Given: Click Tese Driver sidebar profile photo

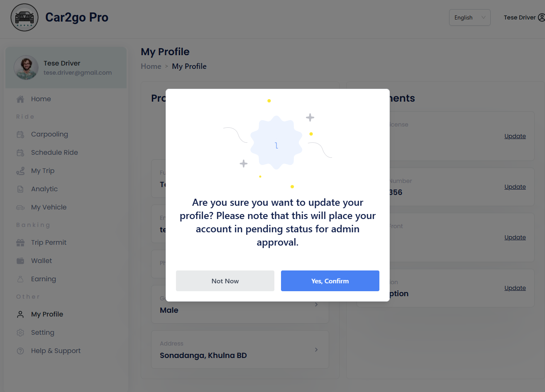Looking at the screenshot, I should coord(26,68).
